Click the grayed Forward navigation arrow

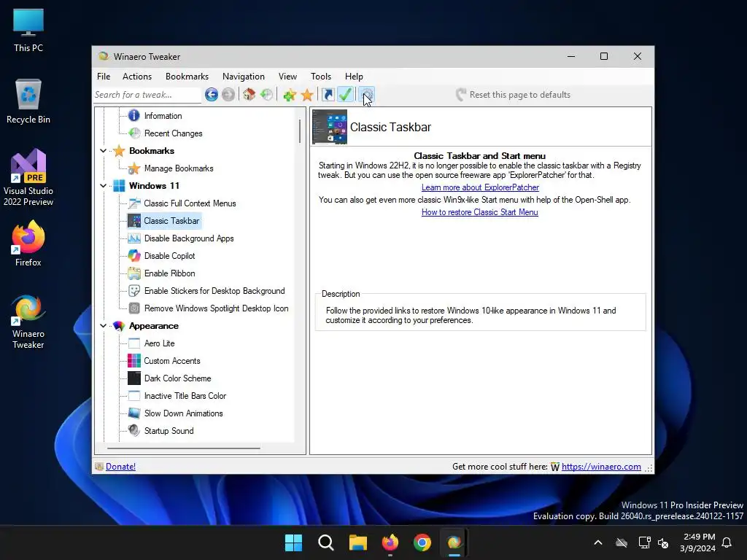click(x=228, y=95)
